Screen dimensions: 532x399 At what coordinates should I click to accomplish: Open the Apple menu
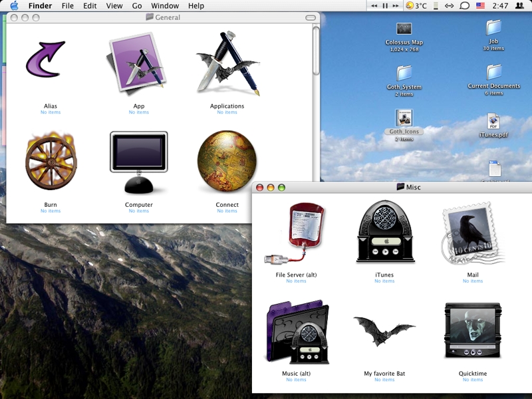(14, 6)
